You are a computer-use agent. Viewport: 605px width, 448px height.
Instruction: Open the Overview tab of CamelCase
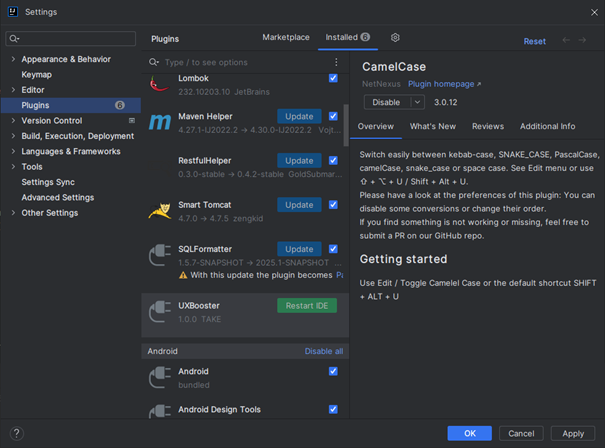click(375, 127)
